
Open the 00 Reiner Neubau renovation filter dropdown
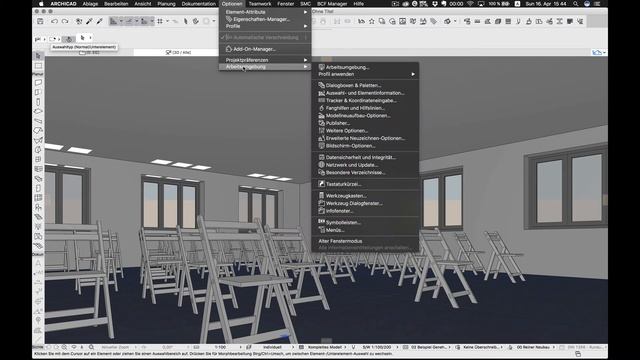(x=532, y=347)
